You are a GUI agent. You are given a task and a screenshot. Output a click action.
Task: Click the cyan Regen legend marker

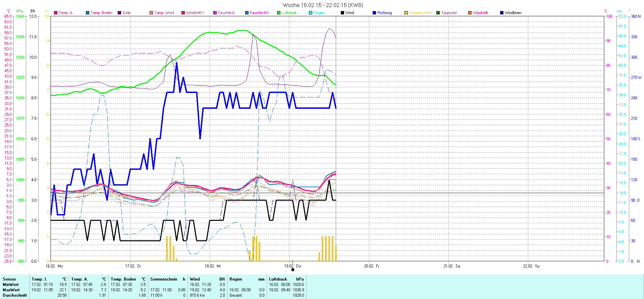point(311,13)
